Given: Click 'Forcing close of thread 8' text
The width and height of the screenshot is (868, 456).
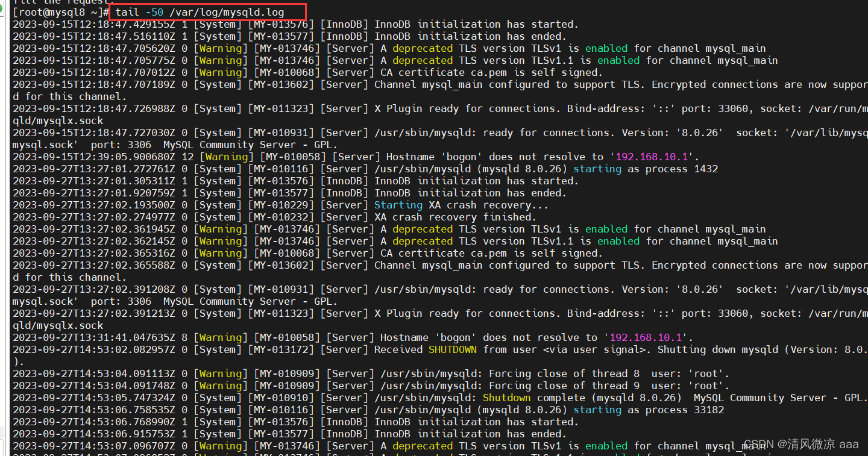Looking at the screenshot, I should [x=564, y=373].
